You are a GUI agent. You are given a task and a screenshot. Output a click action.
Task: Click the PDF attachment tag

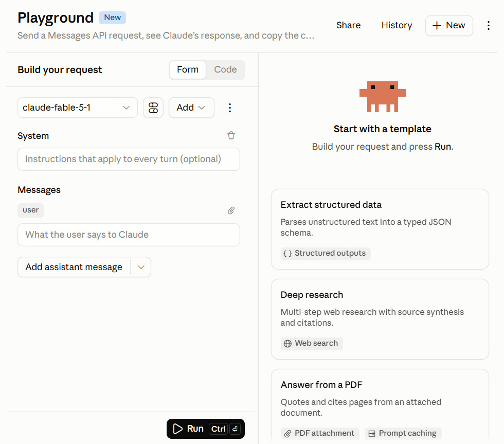[320, 433]
